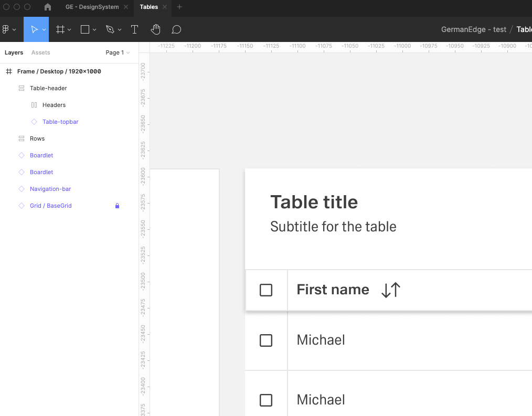The height and width of the screenshot is (416, 532).
Task: Switch to the Assets tab
Action: (40, 52)
